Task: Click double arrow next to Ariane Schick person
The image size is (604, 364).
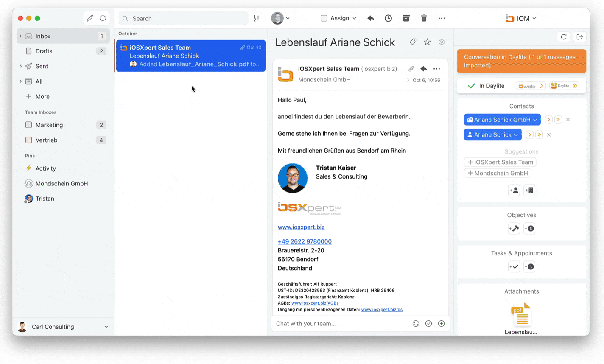Action: [539, 135]
